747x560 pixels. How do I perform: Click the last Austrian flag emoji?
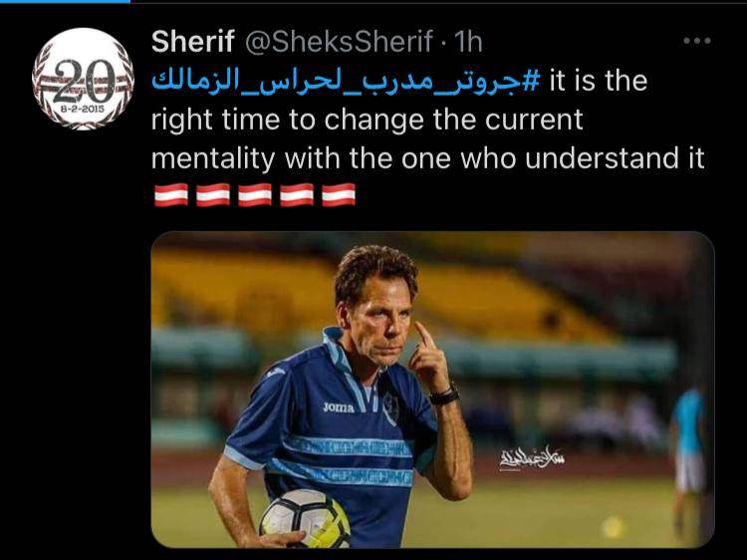(x=339, y=195)
